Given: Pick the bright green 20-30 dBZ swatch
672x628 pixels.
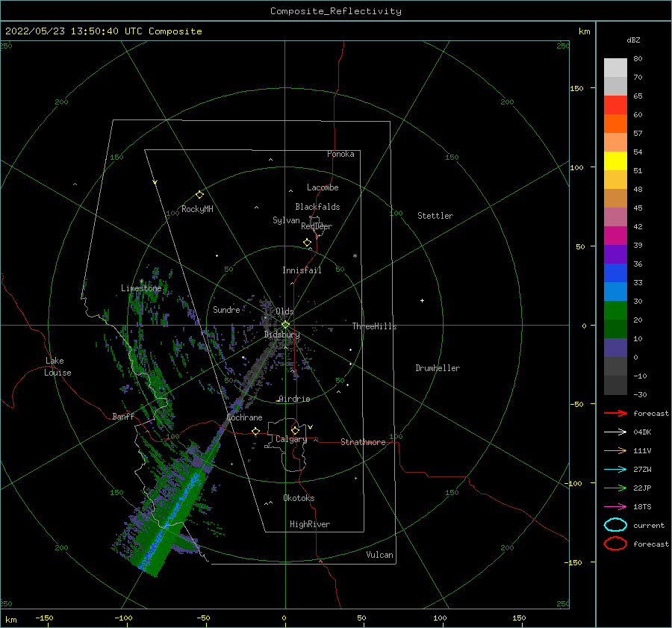Looking at the screenshot, I should click(615, 311).
